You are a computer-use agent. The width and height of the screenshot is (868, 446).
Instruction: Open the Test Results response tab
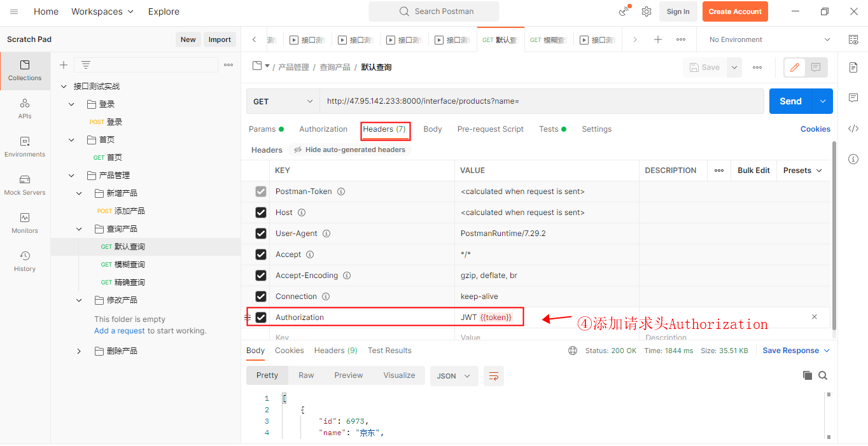(389, 351)
